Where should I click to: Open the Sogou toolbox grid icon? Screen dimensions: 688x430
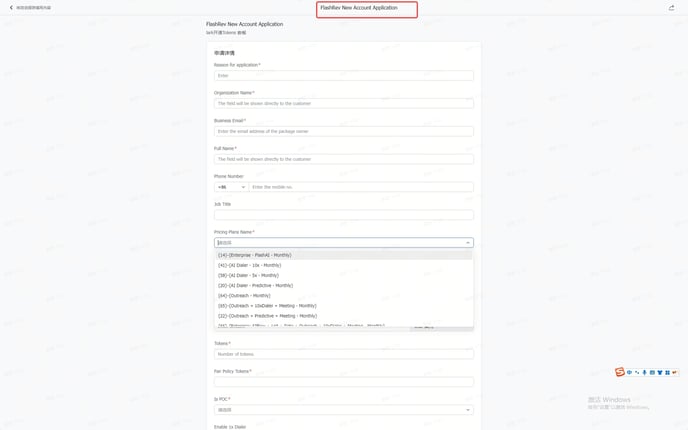tap(667, 373)
